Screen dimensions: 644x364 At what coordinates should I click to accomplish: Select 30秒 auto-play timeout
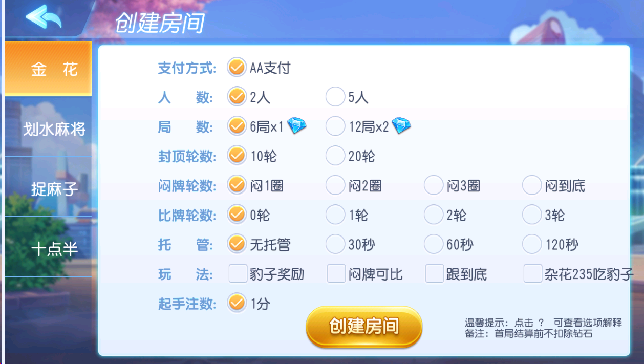[335, 244]
